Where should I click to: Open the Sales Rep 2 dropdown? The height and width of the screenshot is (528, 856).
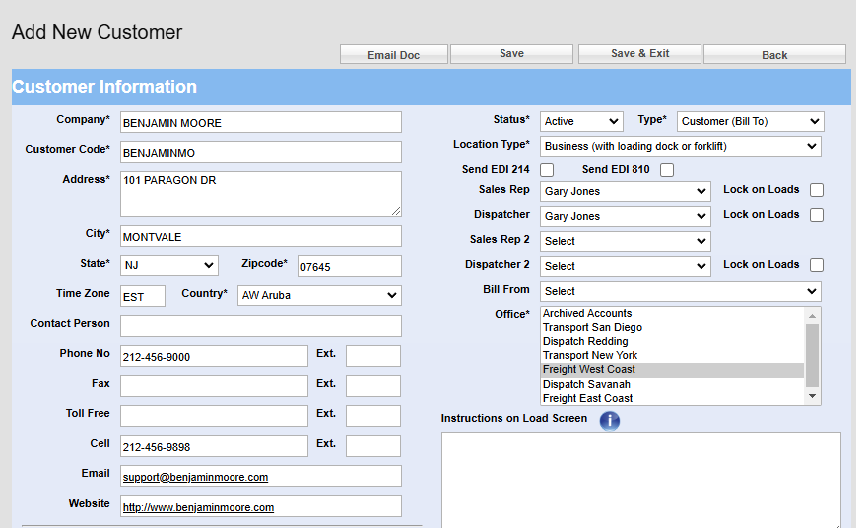pyautogui.click(x=625, y=241)
